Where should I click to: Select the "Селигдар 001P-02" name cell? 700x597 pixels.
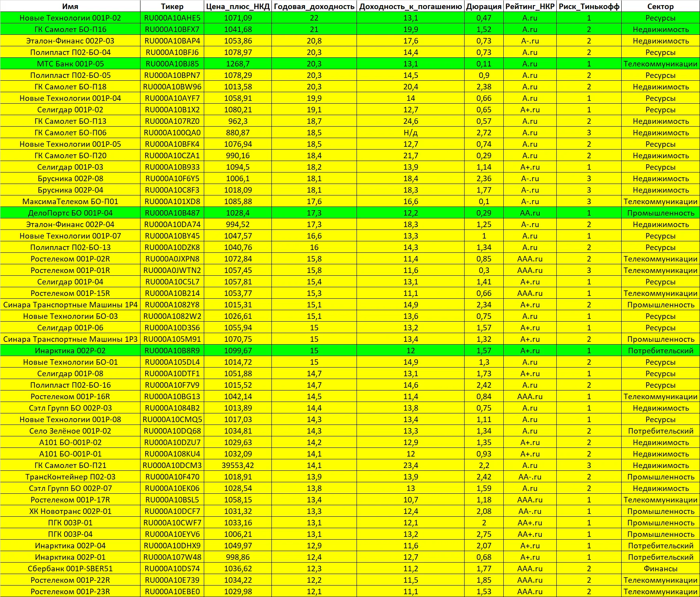70,110
